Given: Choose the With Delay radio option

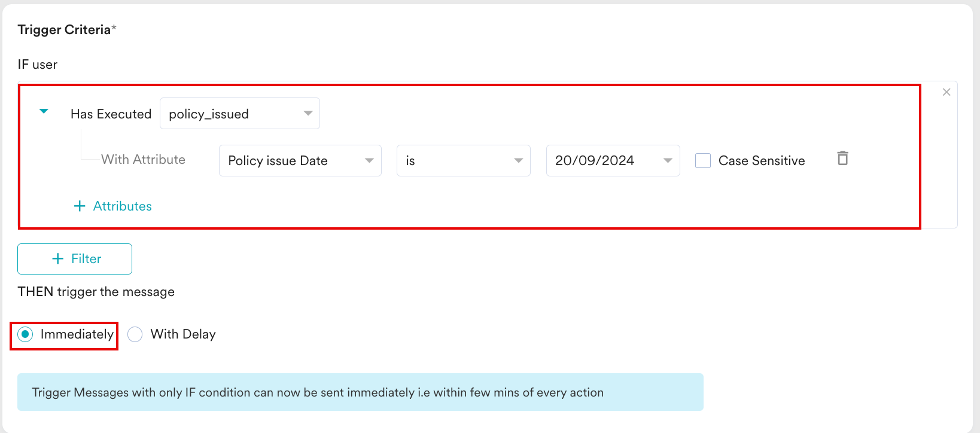Looking at the screenshot, I should click(135, 334).
